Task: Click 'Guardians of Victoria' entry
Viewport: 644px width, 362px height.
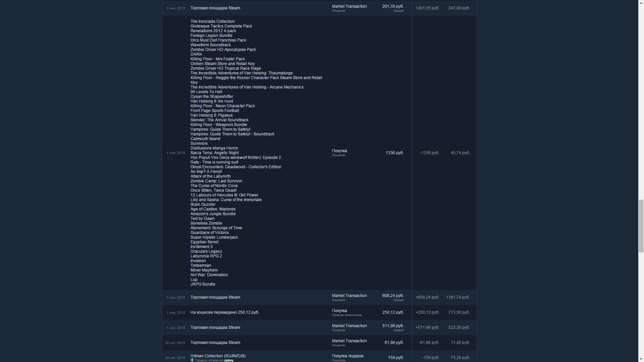Action: click(210, 233)
